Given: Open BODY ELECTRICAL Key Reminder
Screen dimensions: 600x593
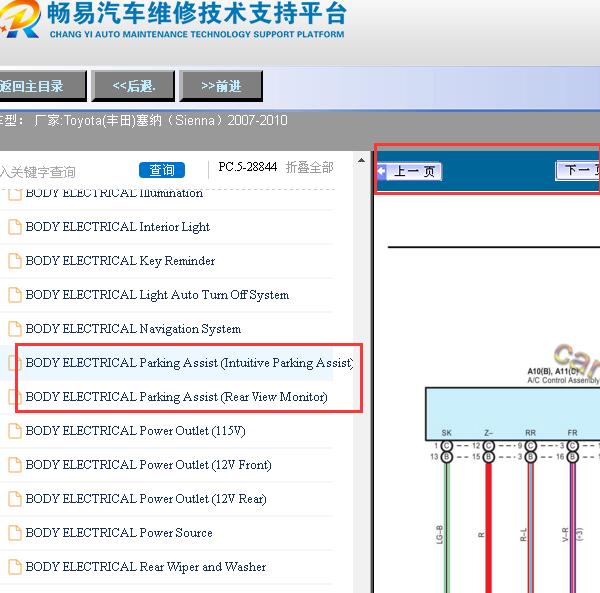Looking at the screenshot, I should (x=120, y=261).
